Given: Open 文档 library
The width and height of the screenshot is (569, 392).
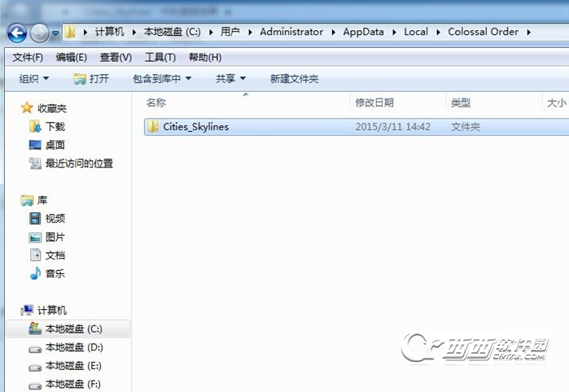Looking at the screenshot, I should (55, 255).
